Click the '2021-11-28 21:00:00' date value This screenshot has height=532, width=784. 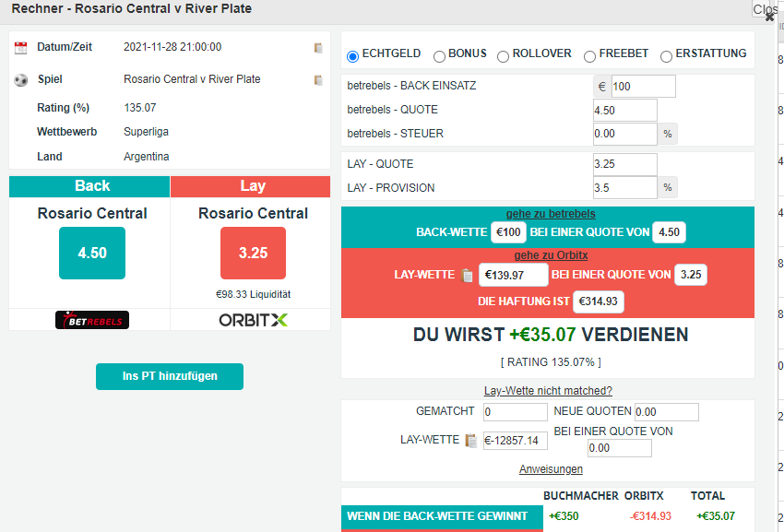click(172, 47)
